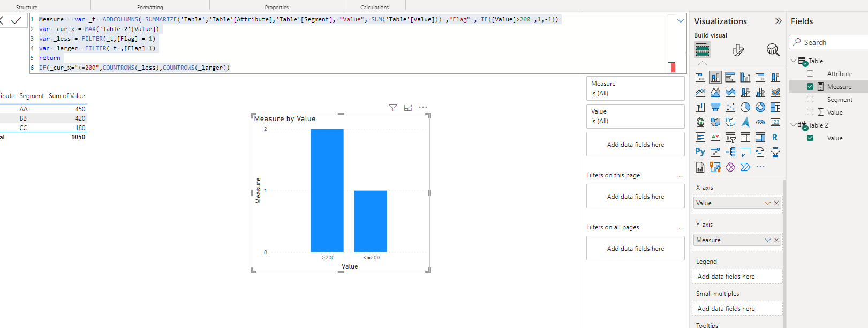This screenshot has width=868, height=328.
Task: Click the >200 bar in chart
Action: tap(327, 190)
